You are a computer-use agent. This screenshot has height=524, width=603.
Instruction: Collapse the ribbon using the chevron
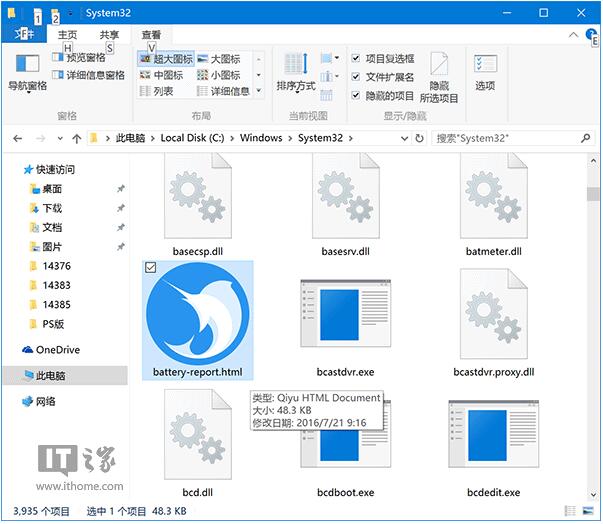(571, 35)
